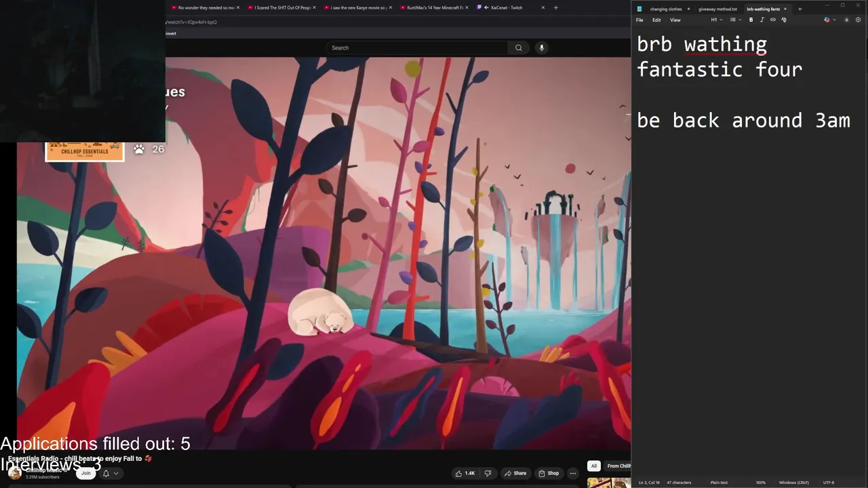Click the sleeping bear in the video
The width and height of the screenshot is (868, 488).
321,312
